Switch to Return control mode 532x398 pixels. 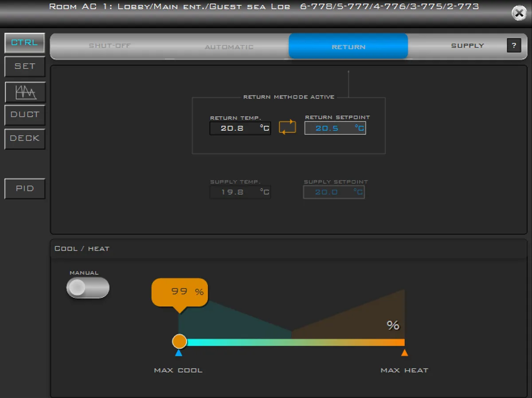[348, 47]
